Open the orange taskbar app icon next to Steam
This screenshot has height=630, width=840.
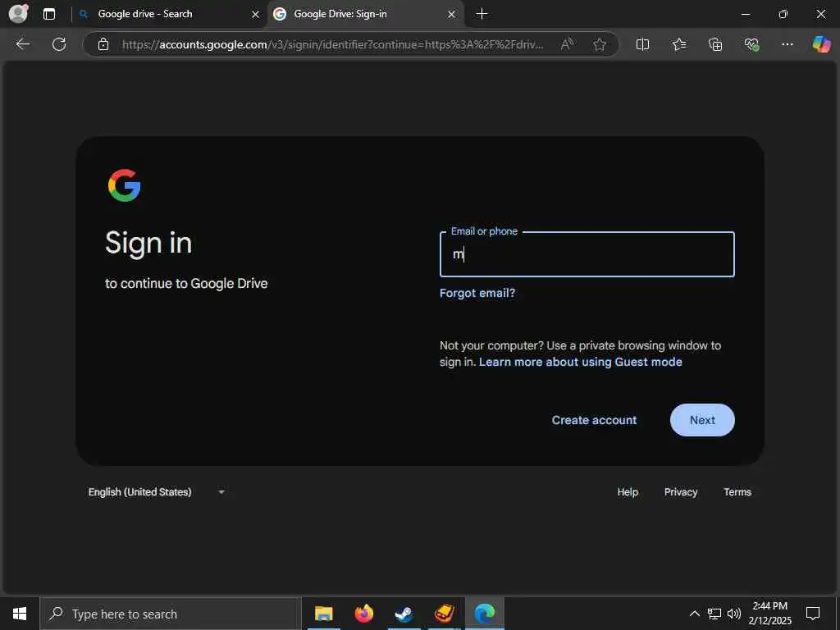(444, 614)
